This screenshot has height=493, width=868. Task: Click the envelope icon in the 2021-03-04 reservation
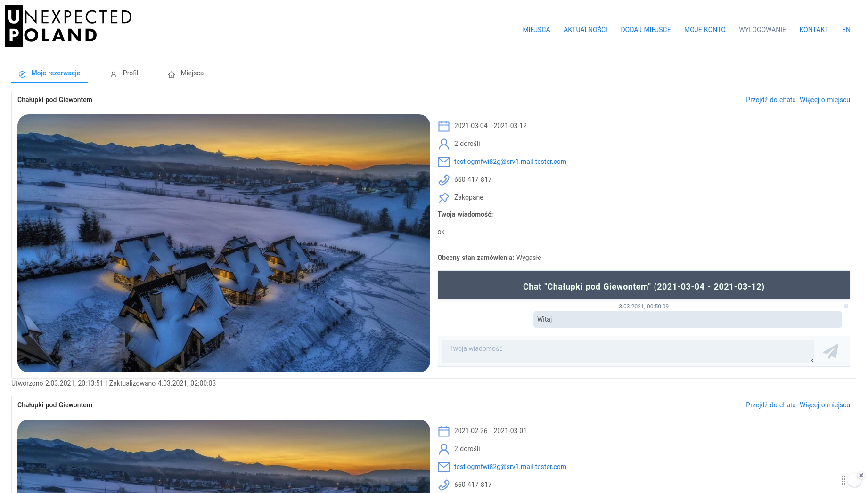coord(444,162)
